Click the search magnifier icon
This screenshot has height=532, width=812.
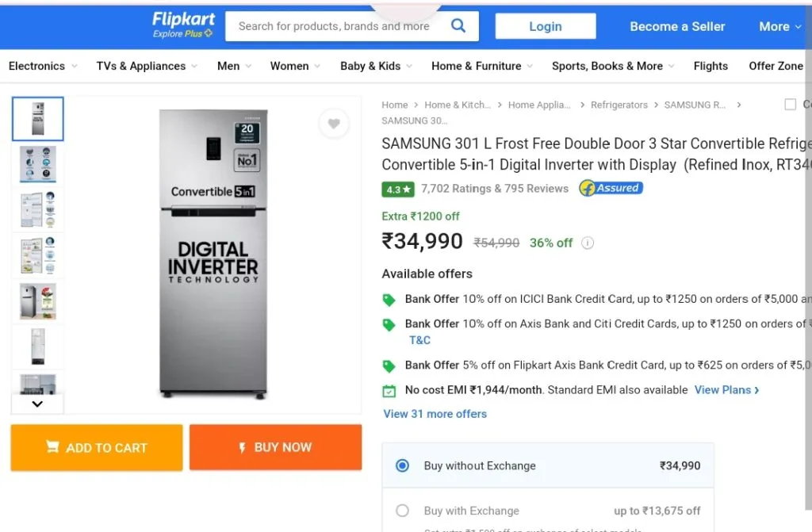[x=458, y=25]
